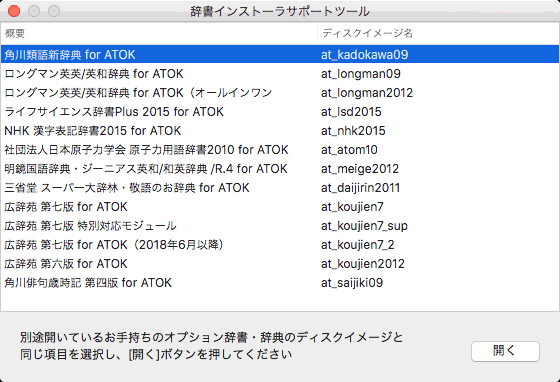Screen dimensions: 560x382
Task: Click disk image name at_kadokawa09
Action: (x=365, y=55)
